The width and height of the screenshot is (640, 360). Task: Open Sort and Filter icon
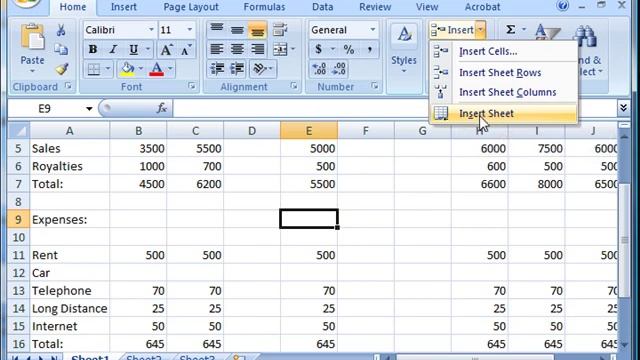[x=546, y=32]
